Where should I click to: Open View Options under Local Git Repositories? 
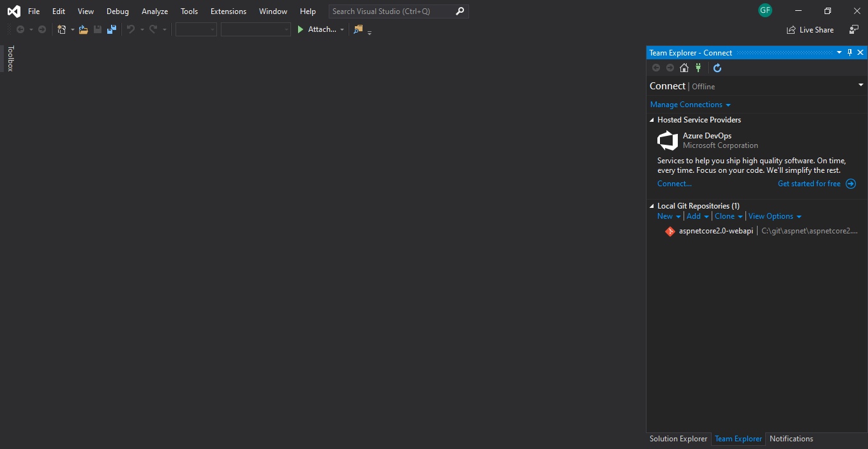click(x=771, y=216)
